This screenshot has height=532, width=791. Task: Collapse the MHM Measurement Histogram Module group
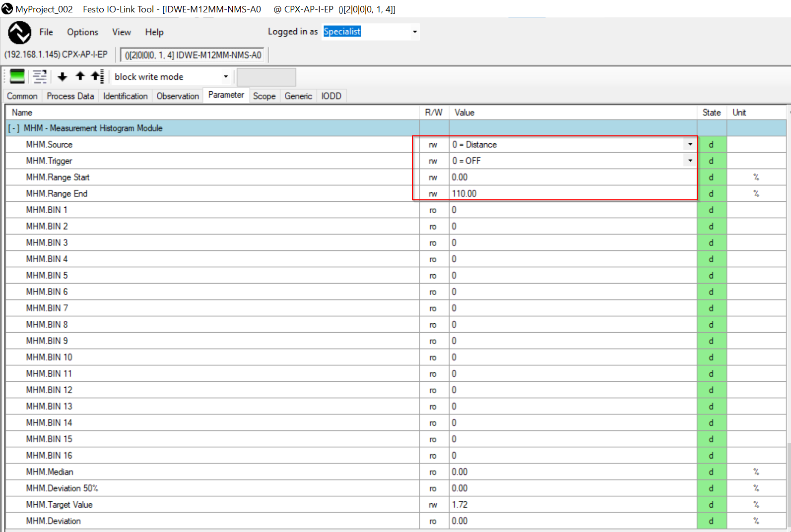coord(13,128)
